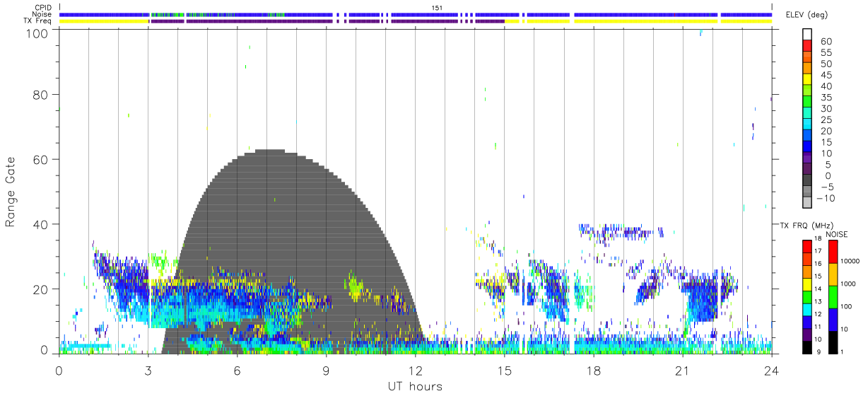Image resolution: width=868 pixels, height=401 pixels.
Task: Click the red 17-18 MHz TX FRQ swatch
Action: tap(808, 245)
